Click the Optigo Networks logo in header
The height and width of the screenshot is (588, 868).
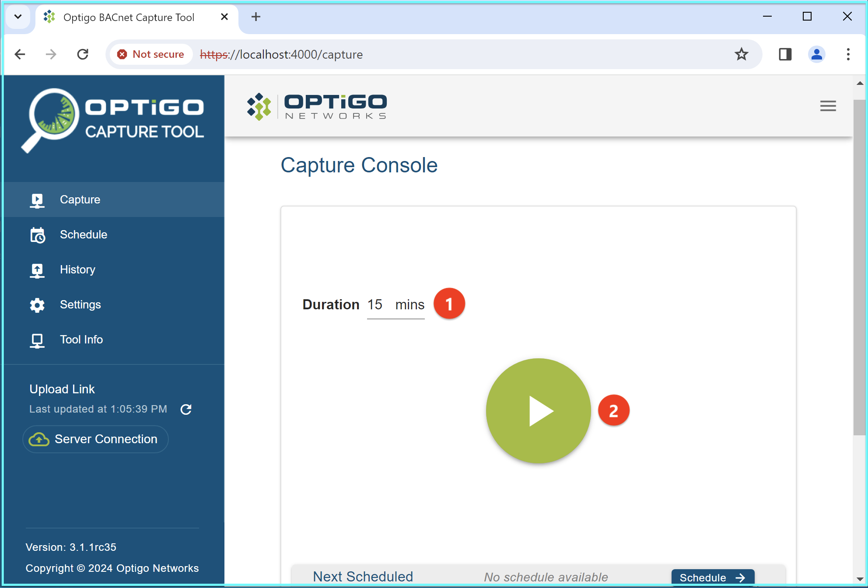point(317,106)
